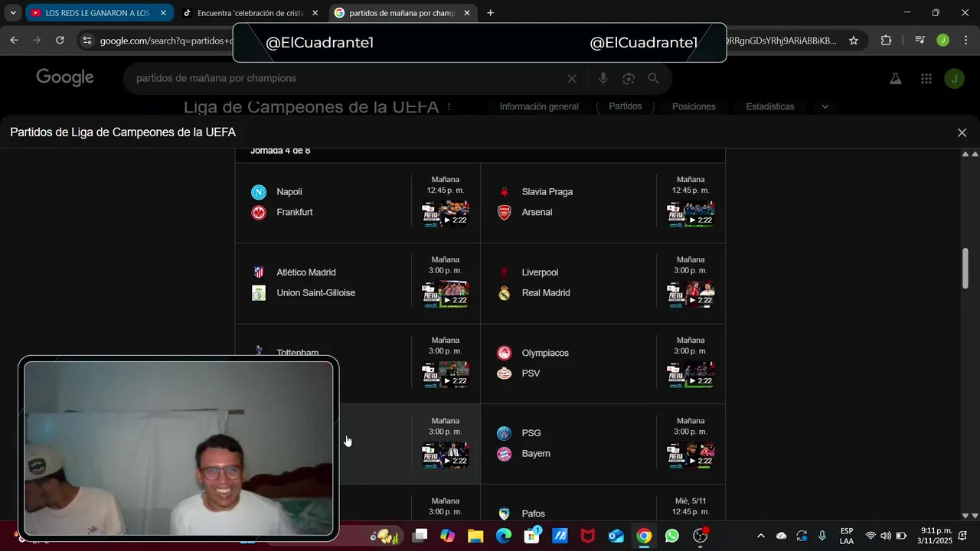Open the Chrome tab search dropdown
Screen dimensions: 980x551
[13, 13]
